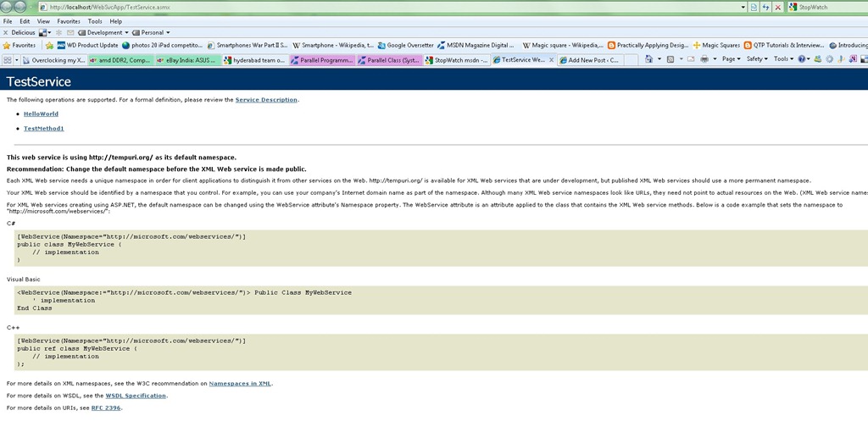Image resolution: width=868 pixels, height=438 pixels.
Task: Click the Stop loading X icon
Action: [777, 7]
